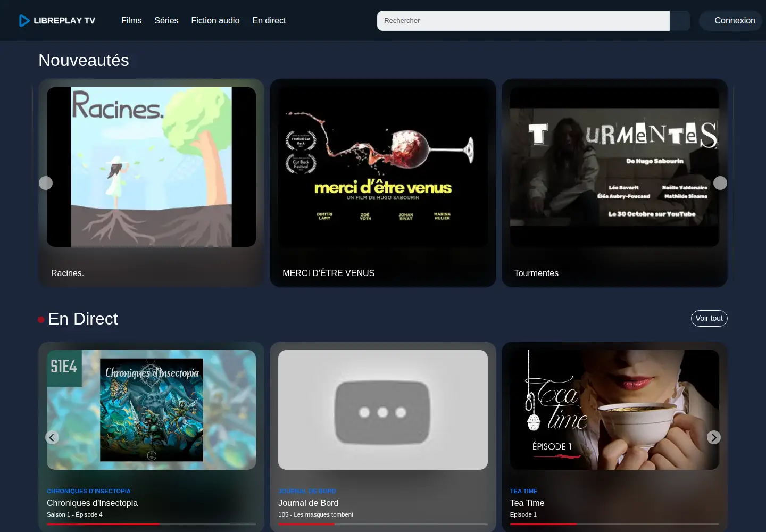
Task: Click Voir tout for En Direct
Action: click(x=709, y=318)
